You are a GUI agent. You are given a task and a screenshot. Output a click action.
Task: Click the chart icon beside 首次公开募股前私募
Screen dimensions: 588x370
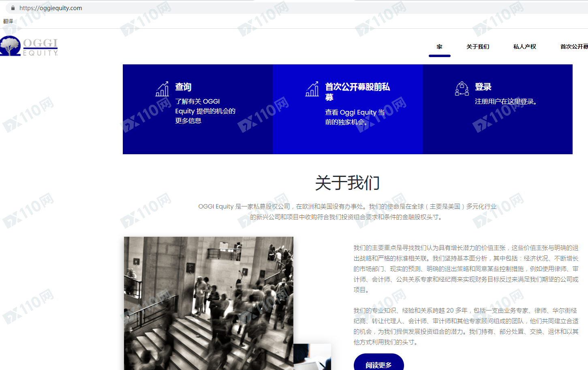(312, 89)
